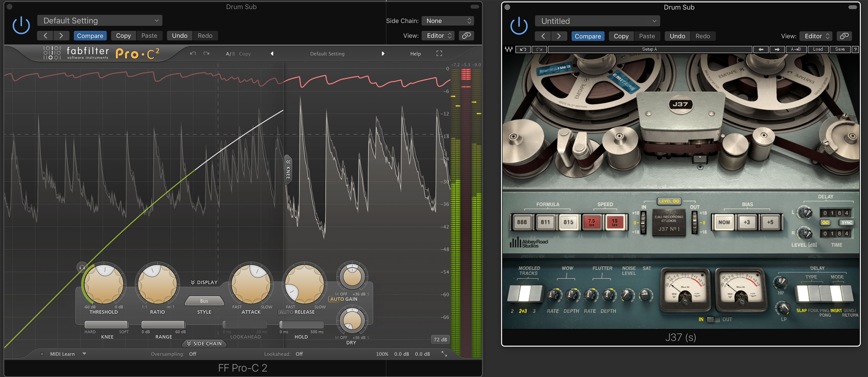This screenshot has height=377, width=868.
Task: Toggle the FabFilter A/B state
Action: coord(230,54)
